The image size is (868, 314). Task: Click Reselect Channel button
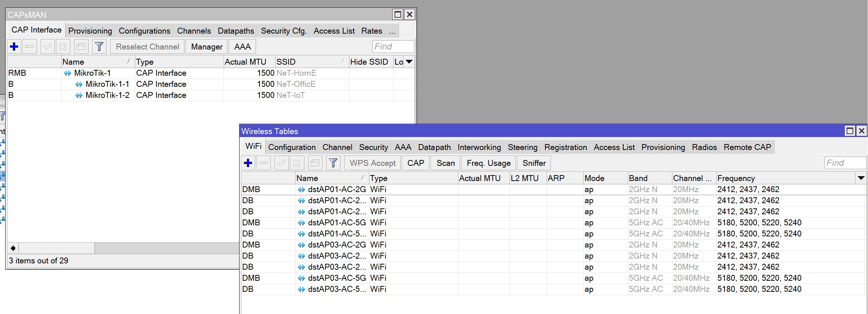148,47
